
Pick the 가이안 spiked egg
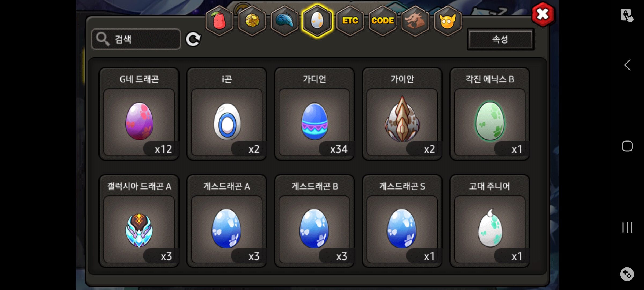[x=402, y=114]
